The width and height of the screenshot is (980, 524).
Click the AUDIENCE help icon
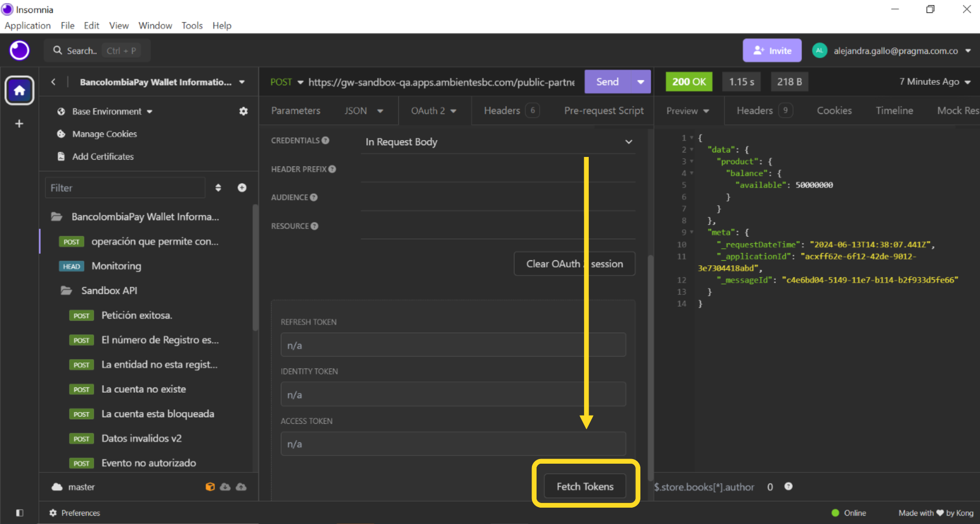click(x=314, y=197)
